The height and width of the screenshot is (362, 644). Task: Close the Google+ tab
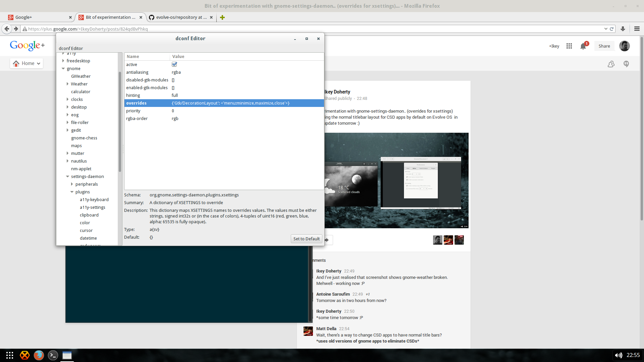70,17
